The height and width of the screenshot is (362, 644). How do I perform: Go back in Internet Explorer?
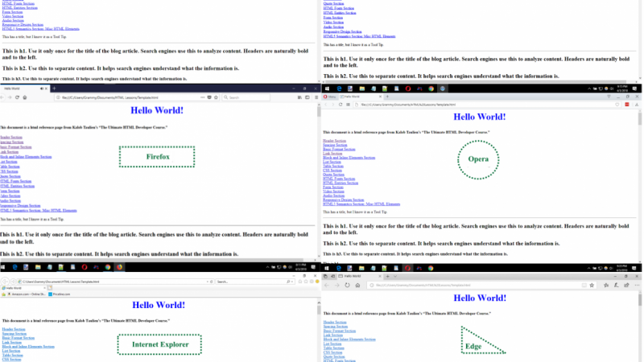tap(5, 282)
